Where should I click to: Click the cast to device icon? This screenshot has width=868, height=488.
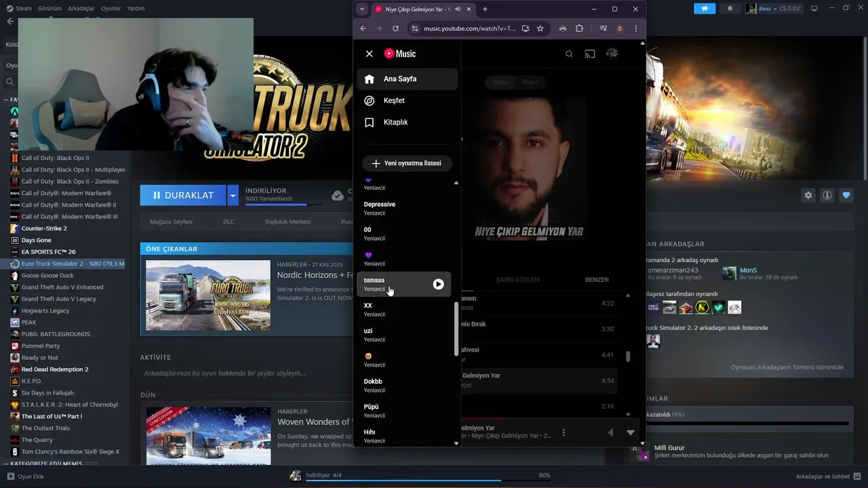pyautogui.click(x=590, y=54)
